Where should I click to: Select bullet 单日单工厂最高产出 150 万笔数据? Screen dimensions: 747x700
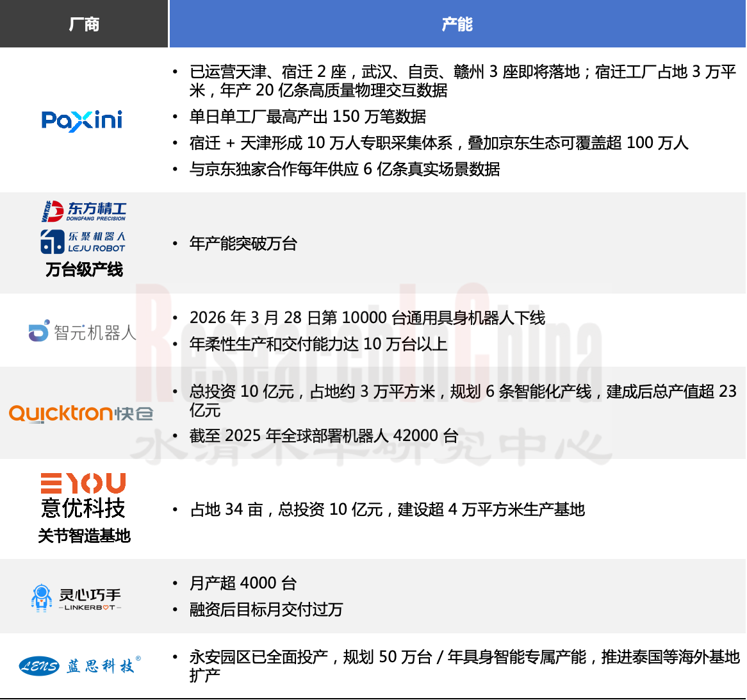(x=308, y=117)
